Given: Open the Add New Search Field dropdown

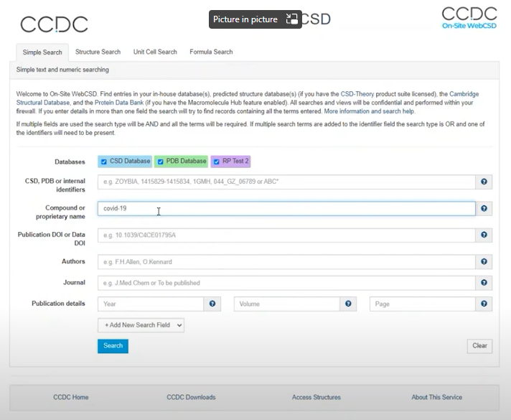Looking at the screenshot, I should point(141,325).
